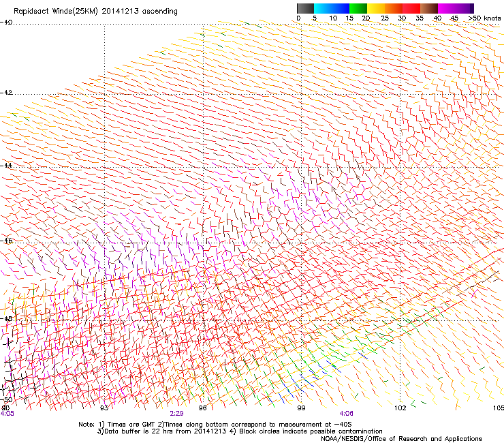Click the '15' legend scale label

pyautogui.click(x=349, y=18)
